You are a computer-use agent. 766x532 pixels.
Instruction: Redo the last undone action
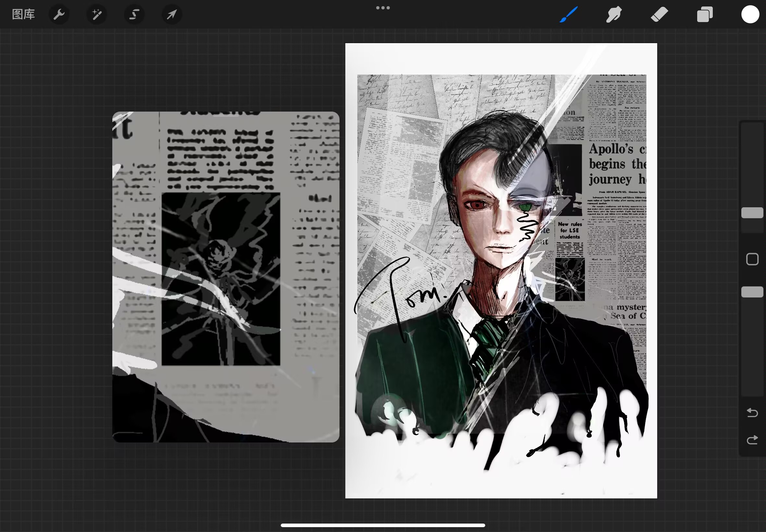(752, 440)
